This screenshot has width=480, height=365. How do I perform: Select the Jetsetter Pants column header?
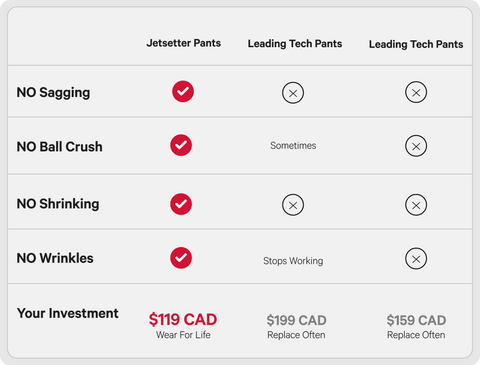click(184, 43)
